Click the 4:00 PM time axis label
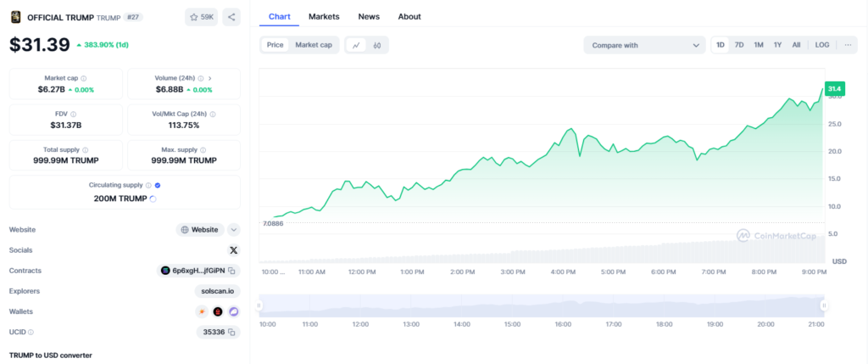Image resolution: width=868 pixels, height=364 pixels. coord(563,272)
